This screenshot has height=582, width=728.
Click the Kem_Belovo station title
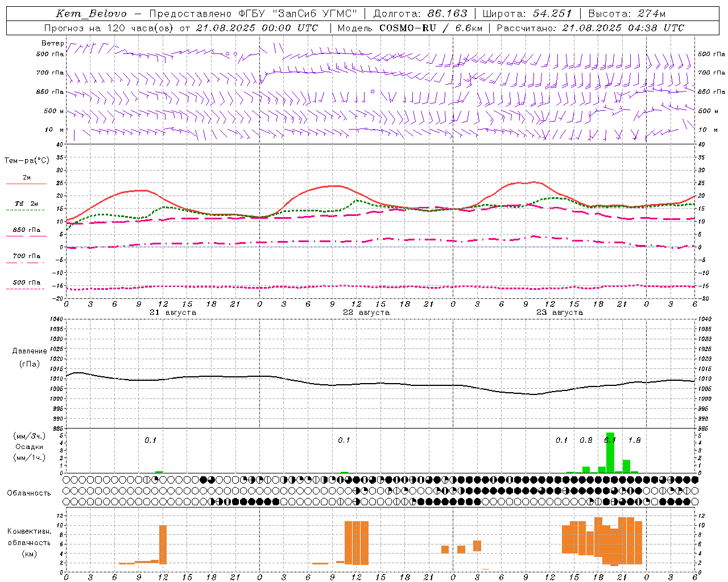[x=91, y=14]
